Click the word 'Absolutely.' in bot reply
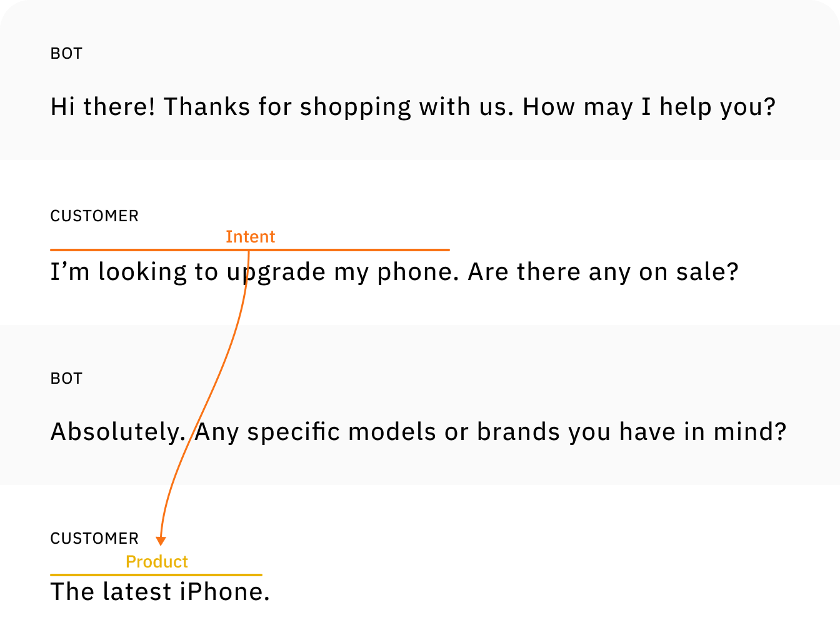This screenshot has width=840, height=640. (x=118, y=432)
